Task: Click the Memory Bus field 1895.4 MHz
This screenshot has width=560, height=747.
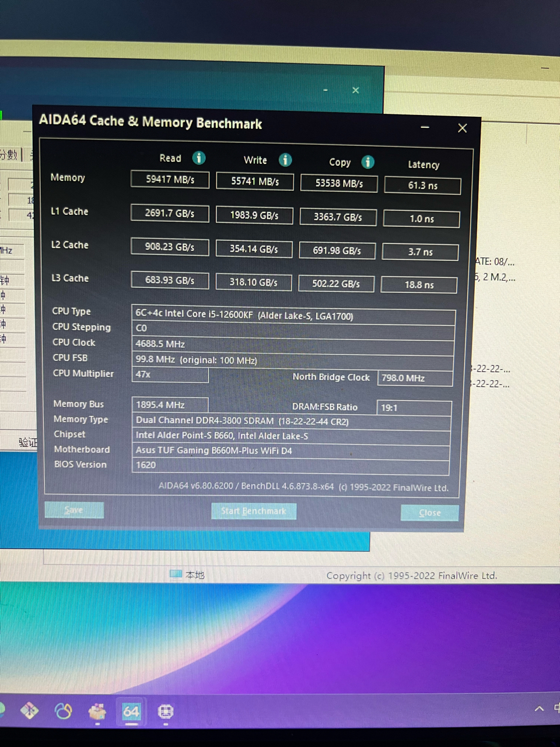Action: [170, 404]
